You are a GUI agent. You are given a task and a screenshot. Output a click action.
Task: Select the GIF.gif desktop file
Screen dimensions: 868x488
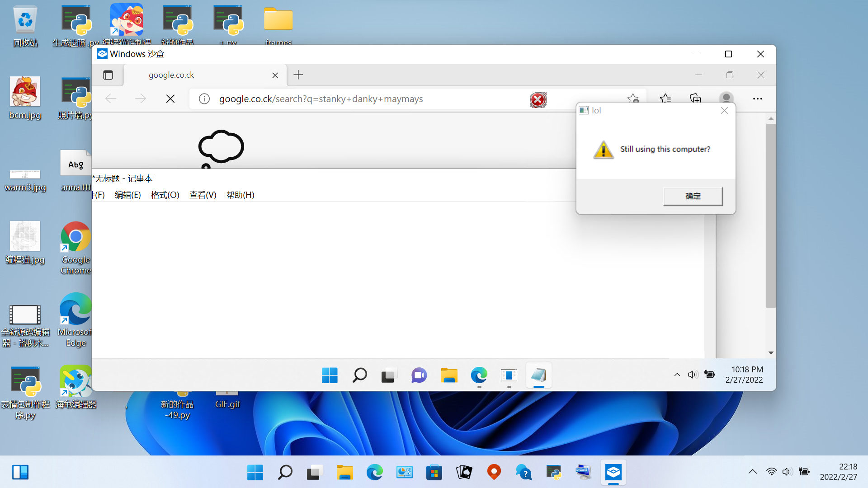pyautogui.click(x=227, y=401)
